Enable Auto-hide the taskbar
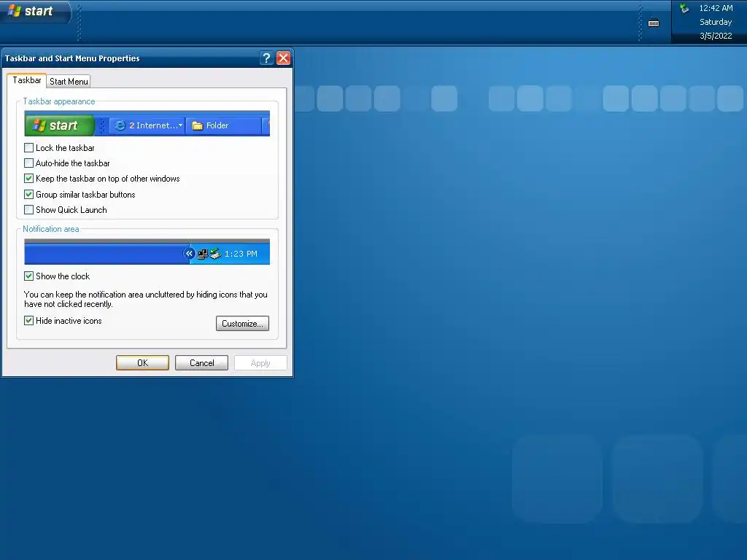The image size is (747, 560). tap(28, 163)
